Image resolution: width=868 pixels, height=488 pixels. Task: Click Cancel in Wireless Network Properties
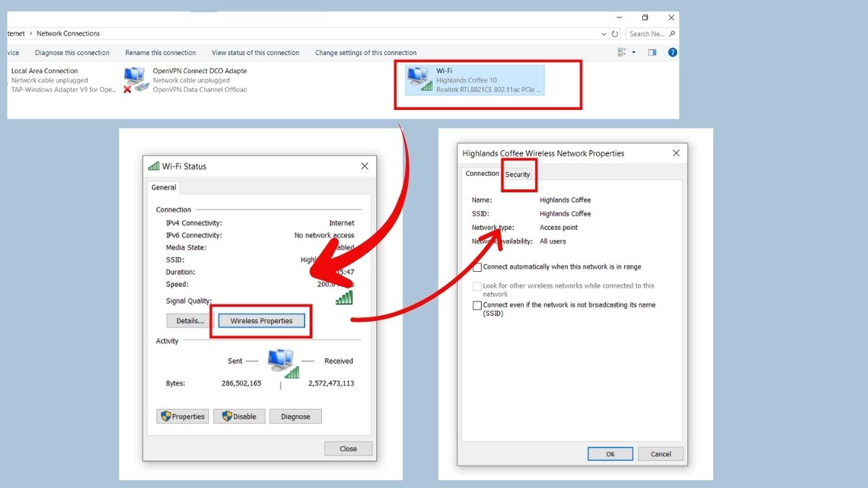(x=661, y=454)
